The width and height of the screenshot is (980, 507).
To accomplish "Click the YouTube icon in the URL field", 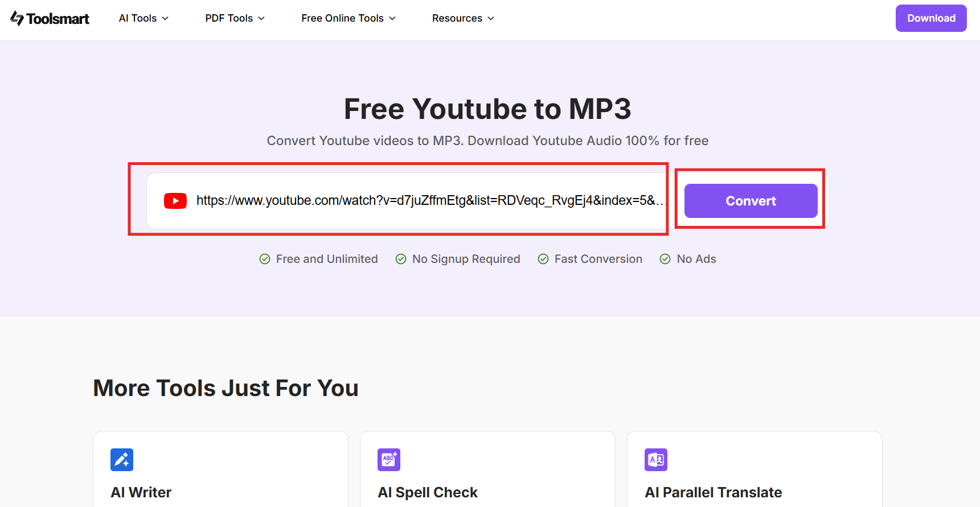I will coord(175,201).
